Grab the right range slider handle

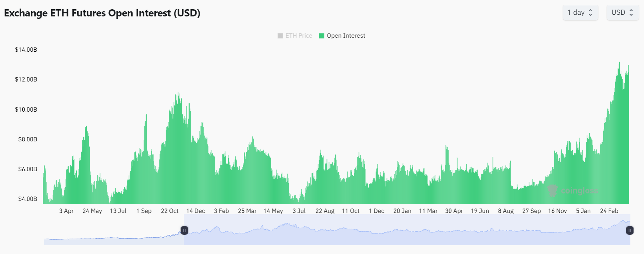pyautogui.click(x=630, y=230)
